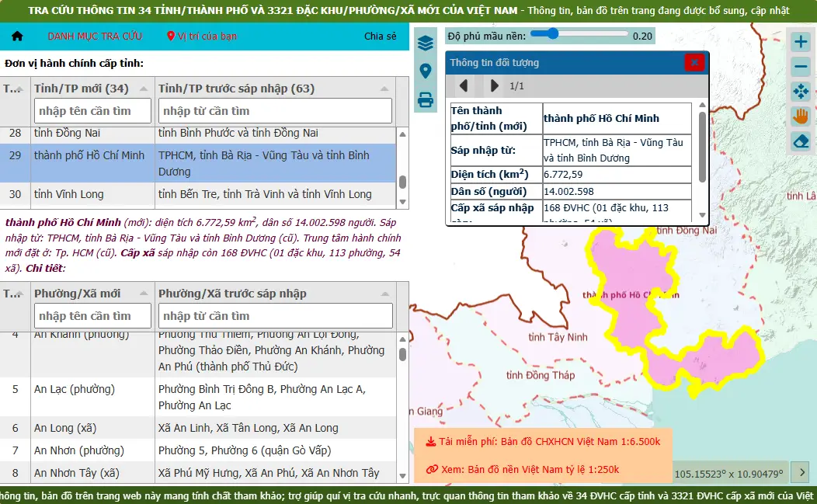Open the map layers panel
The width and height of the screenshot is (817, 504).
point(425,43)
